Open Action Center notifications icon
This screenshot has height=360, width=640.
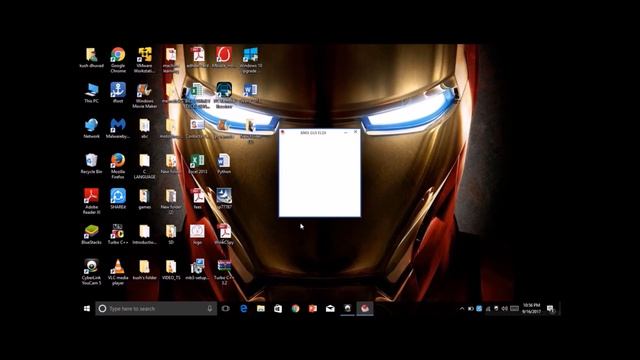551,309
